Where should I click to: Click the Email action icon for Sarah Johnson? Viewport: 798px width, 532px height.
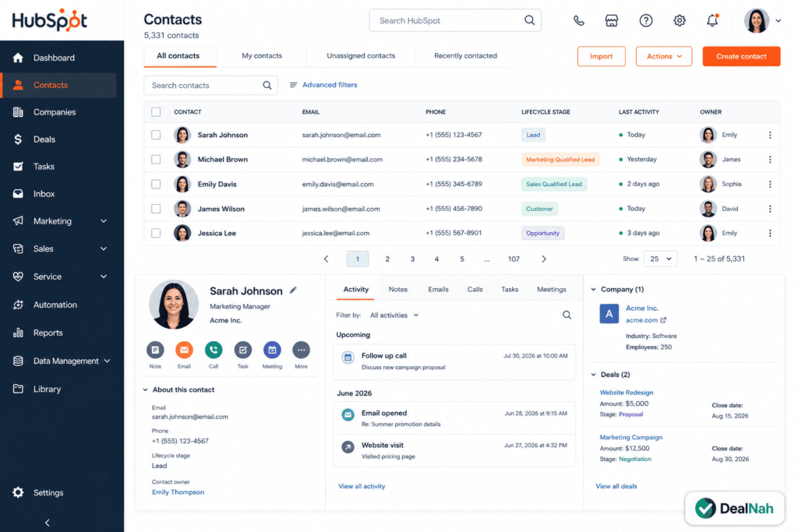click(x=184, y=350)
